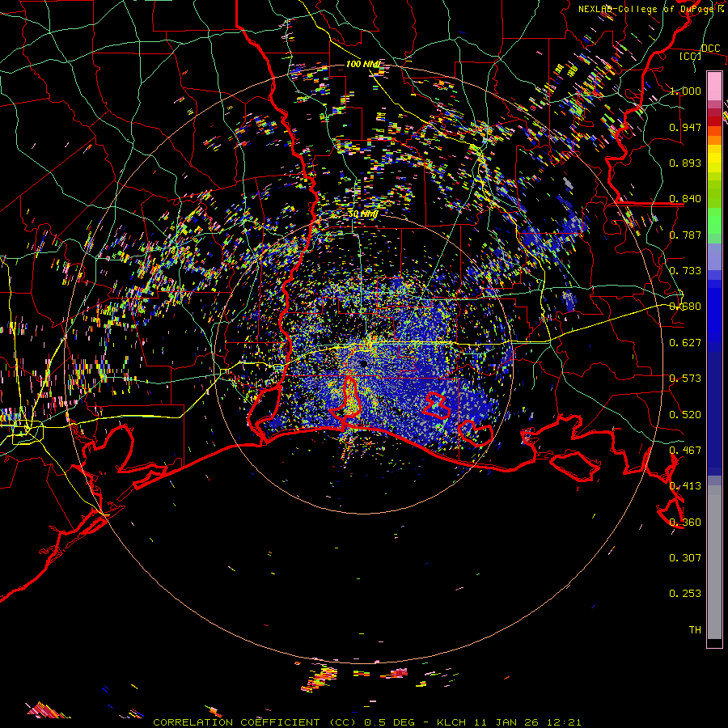Select the 0.840 scale value
Viewport: 728px width, 728px height.
point(685,199)
